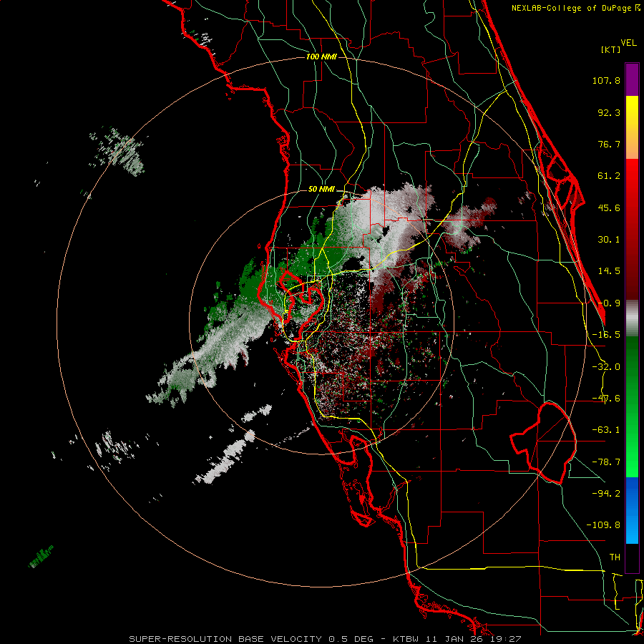
Task: Click the 92.3 value on velocity scale
Action: 609,112
